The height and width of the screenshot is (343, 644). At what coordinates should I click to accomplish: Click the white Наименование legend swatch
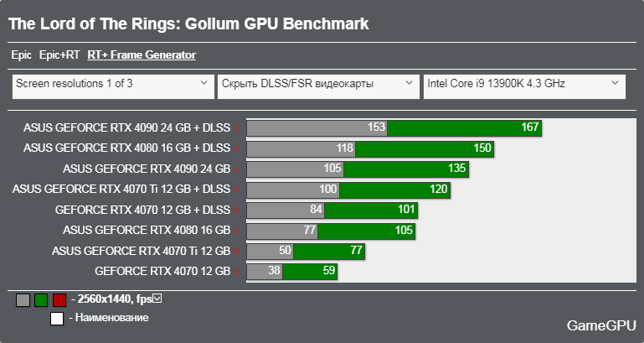pos(57,319)
